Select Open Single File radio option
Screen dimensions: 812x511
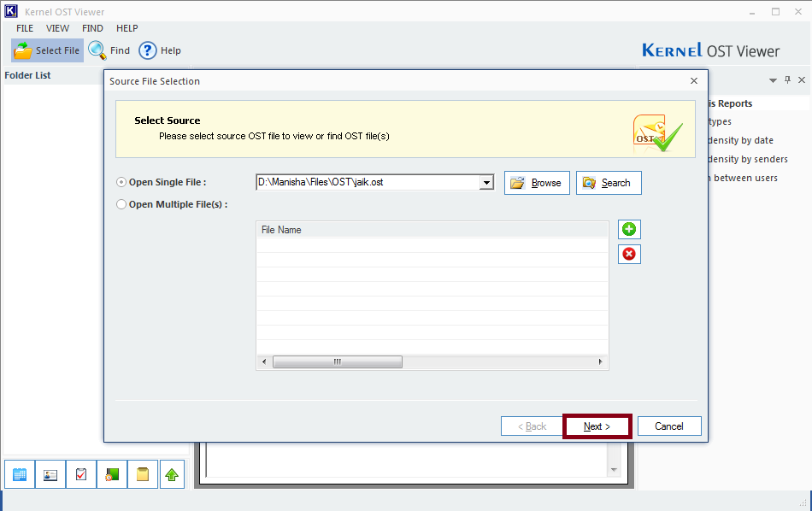tap(121, 182)
